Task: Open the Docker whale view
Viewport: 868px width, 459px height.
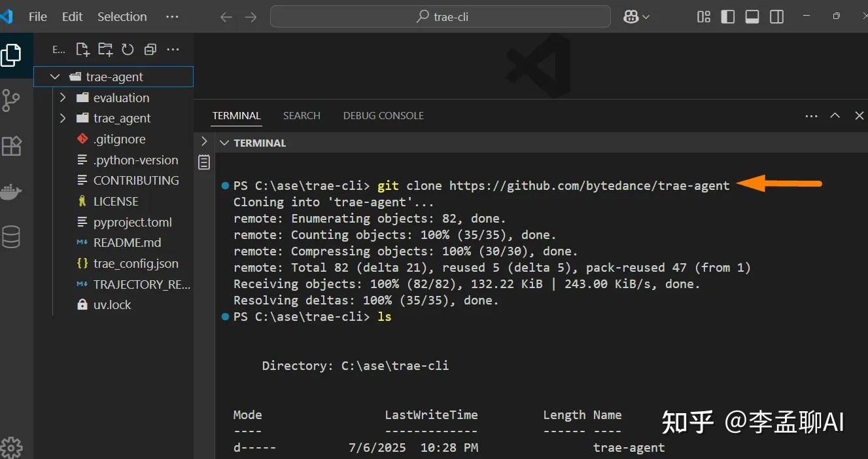Action: coord(11,191)
